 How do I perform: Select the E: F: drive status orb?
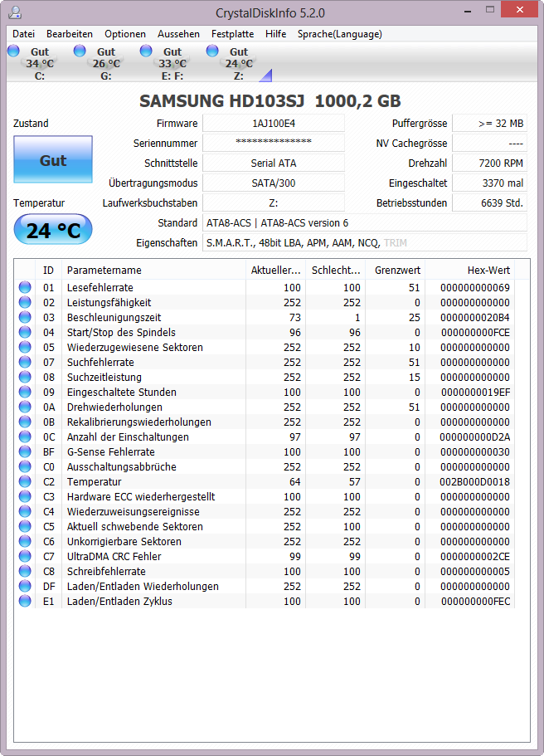(146, 51)
